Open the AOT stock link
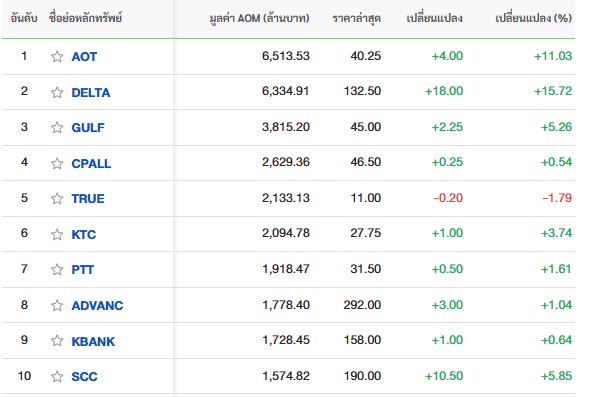 point(84,57)
